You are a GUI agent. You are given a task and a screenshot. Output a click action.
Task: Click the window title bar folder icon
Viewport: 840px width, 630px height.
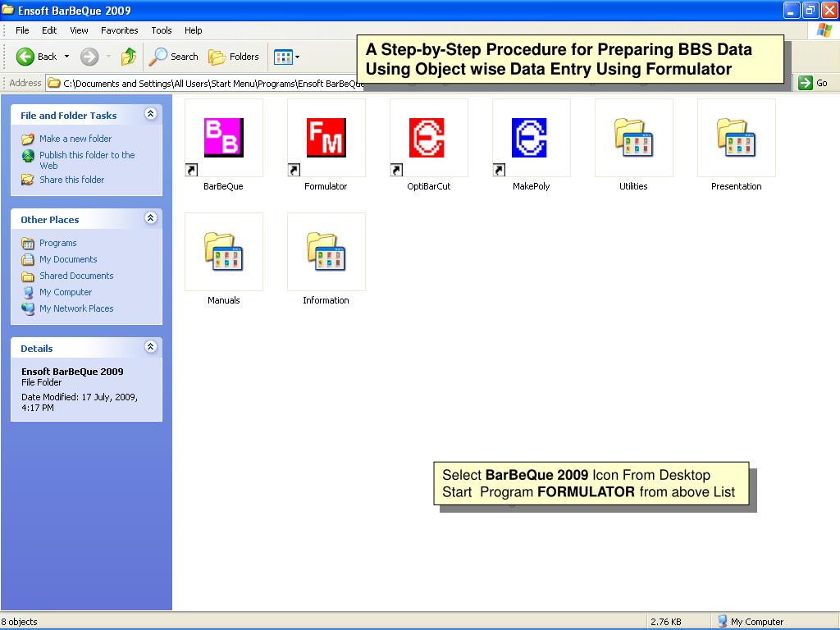(7, 10)
